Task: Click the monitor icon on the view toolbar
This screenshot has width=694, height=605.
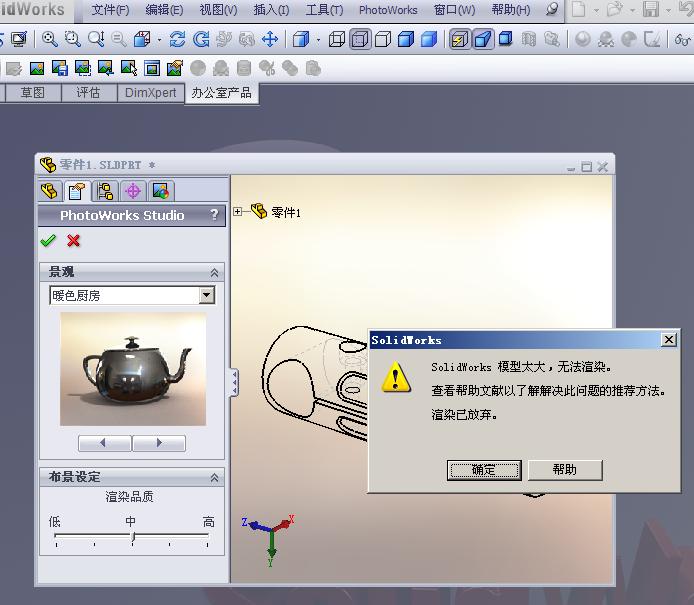Action: pyautogui.click(x=19, y=39)
